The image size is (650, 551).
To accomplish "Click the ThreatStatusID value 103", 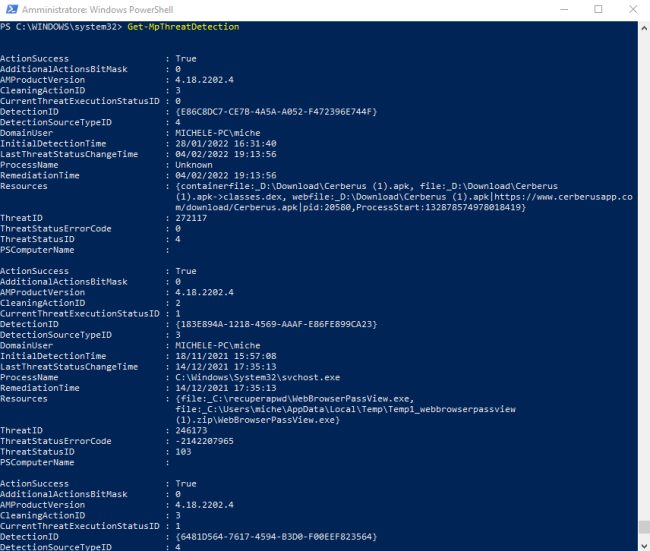I will click(x=183, y=452).
